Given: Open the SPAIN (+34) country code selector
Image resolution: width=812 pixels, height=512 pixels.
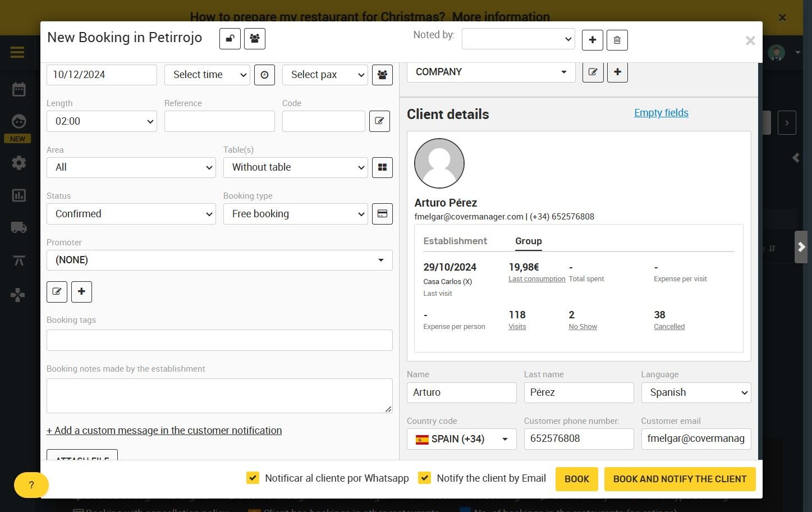Looking at the screenshot, I should coord(461,439).
